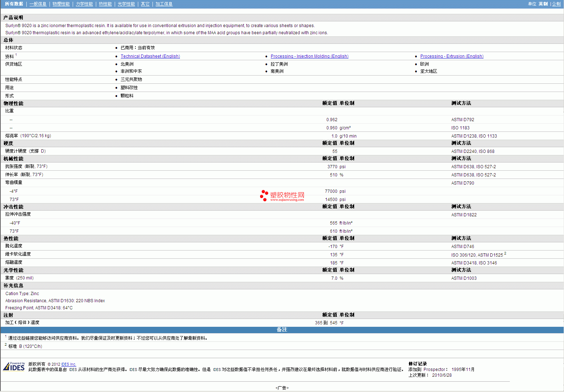Click footnote 1 marker beside 资料
Image resolution: width=564 pixels, height=392 pixels.
(16, 55)
